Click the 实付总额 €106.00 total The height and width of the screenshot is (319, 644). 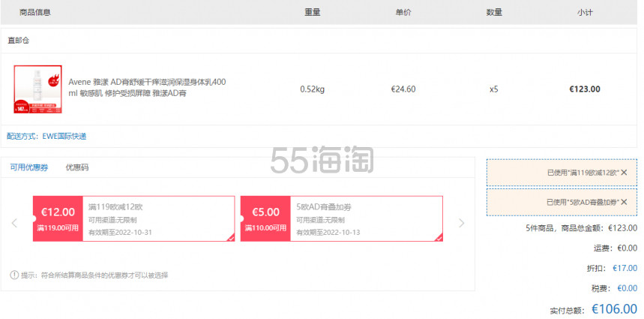point(594,308)
